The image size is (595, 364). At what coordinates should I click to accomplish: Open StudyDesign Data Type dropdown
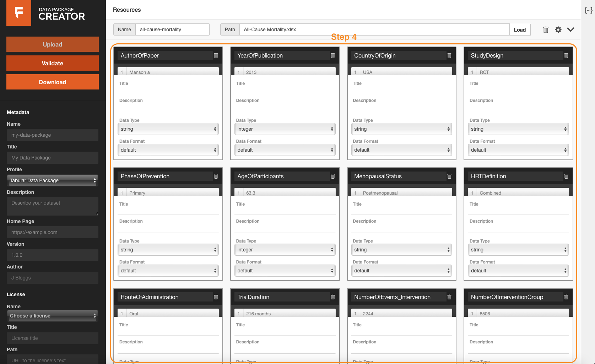(518, 129)
